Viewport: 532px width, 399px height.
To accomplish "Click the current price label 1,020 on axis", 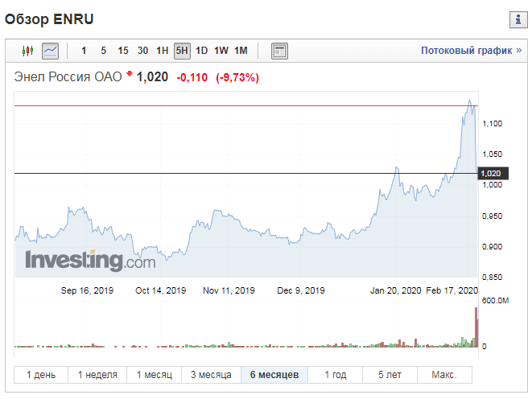I will click(x=493, y=173).
